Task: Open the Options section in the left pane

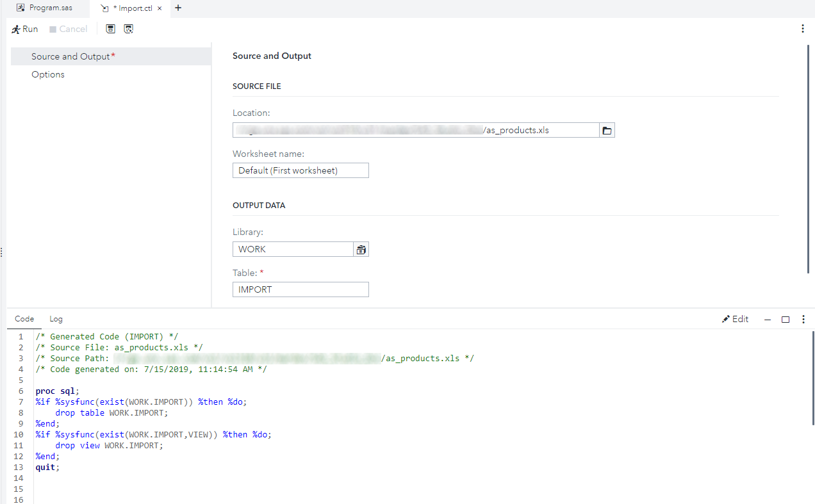Action: pos(48,74)
